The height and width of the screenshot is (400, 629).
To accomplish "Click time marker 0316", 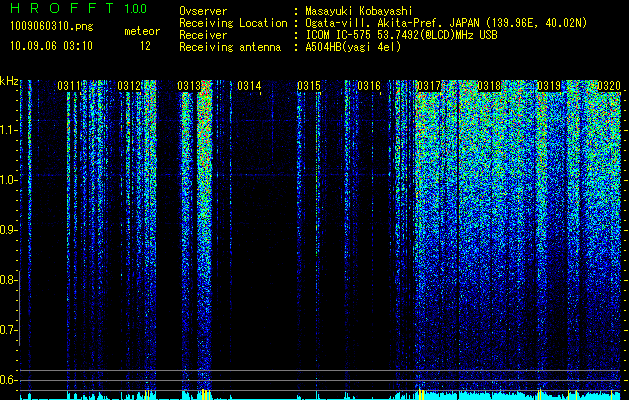I will pos(369,86).
